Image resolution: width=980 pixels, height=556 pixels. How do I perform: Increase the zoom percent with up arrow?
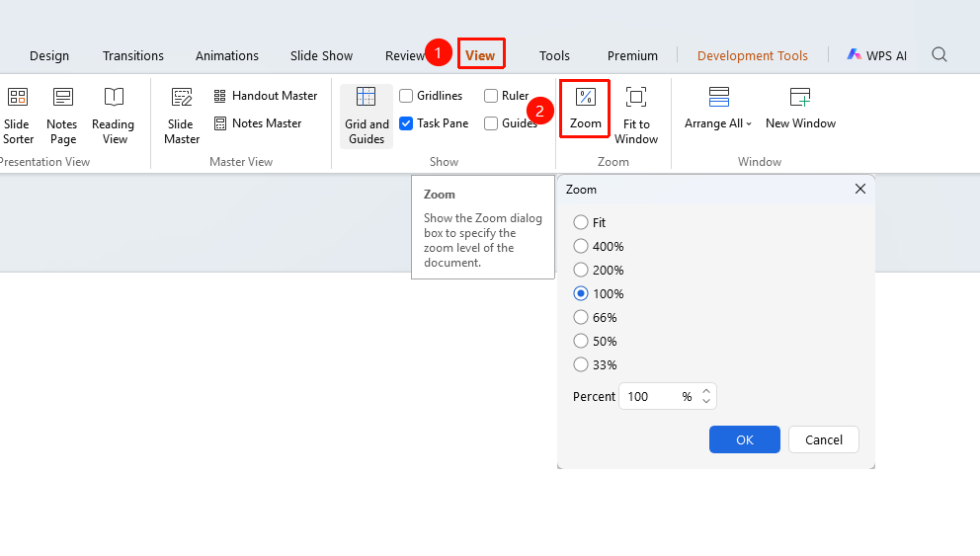click(x=706, y=391)
